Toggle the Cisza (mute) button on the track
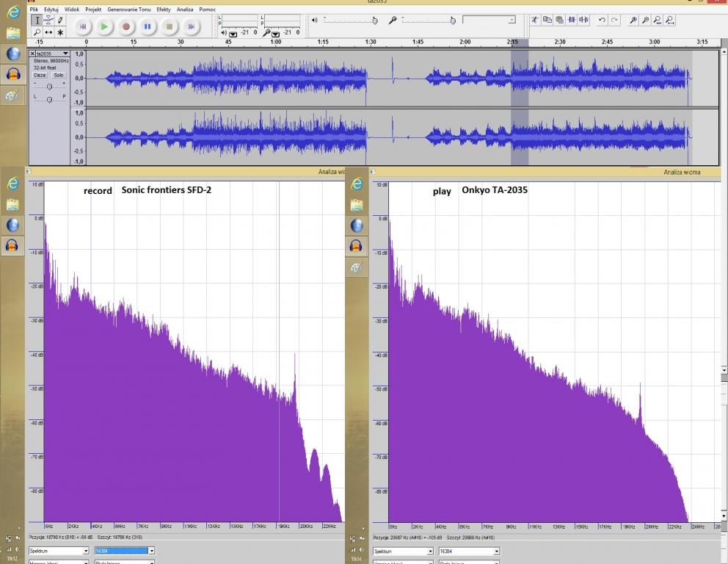Screen dimensions: 728x564 40,75
